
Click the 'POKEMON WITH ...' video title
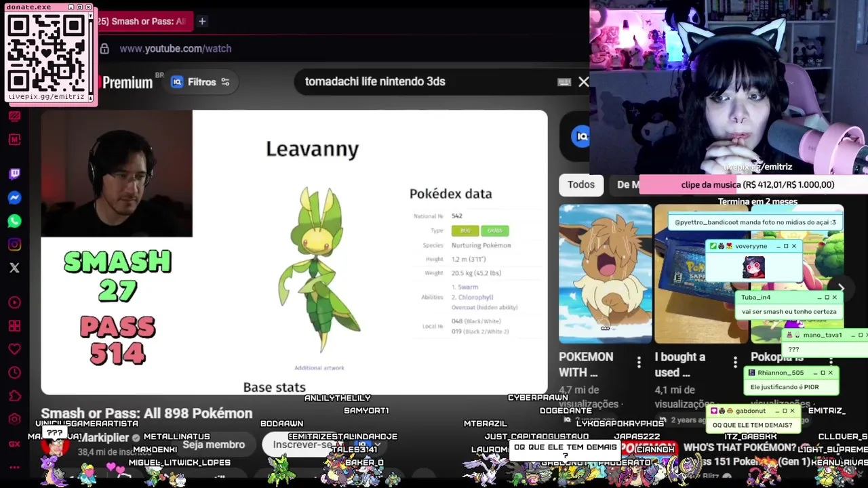[x=586, y=365]
